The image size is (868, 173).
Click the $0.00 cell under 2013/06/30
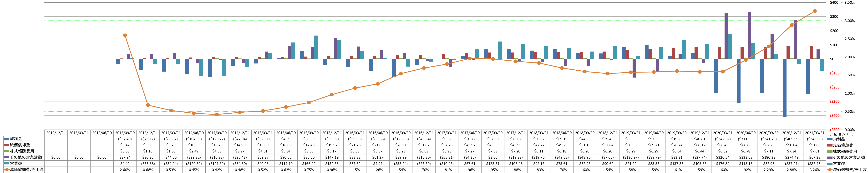click(x=102, y=157)
